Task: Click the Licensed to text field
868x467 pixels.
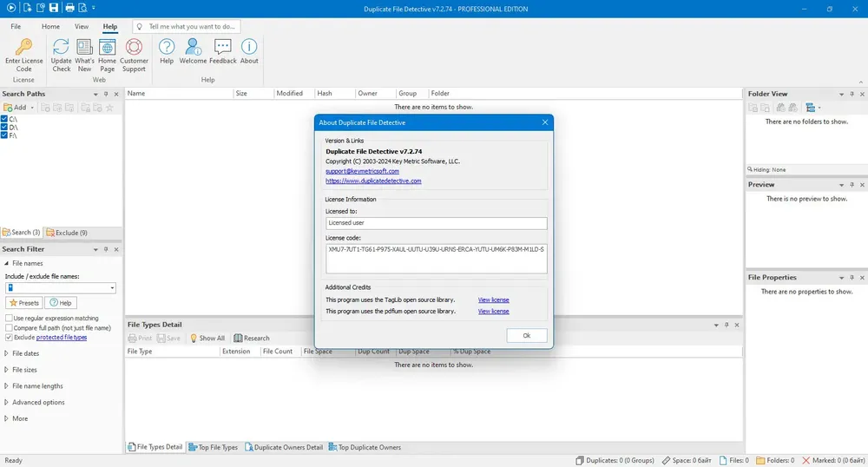Action: coord(437,223)
